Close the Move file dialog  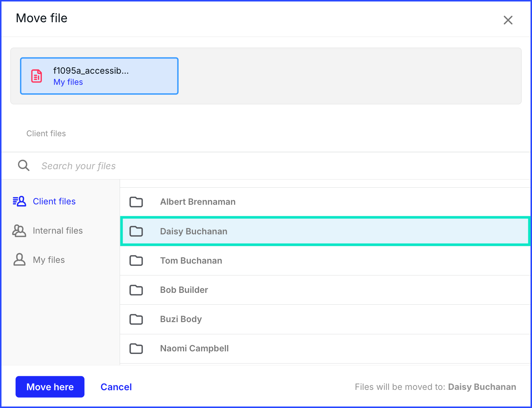(508, 20)
